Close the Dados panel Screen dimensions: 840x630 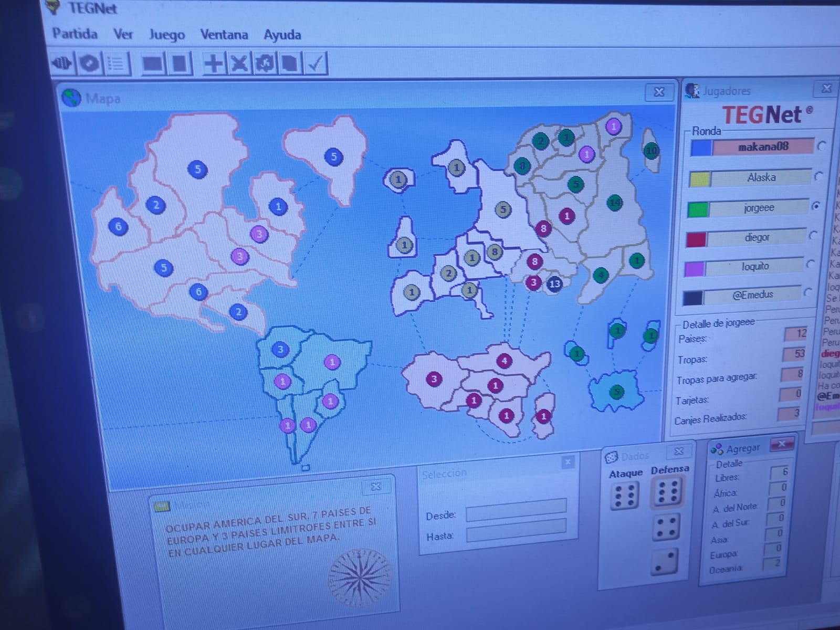point(679,451)
